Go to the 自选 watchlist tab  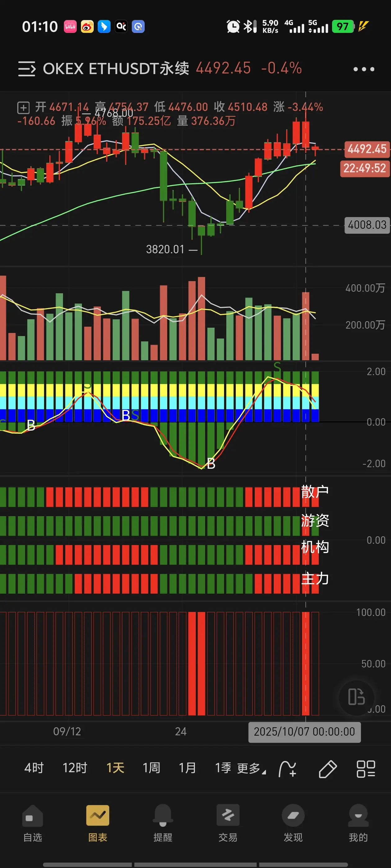pyautogui.click(x=33, y=824)
